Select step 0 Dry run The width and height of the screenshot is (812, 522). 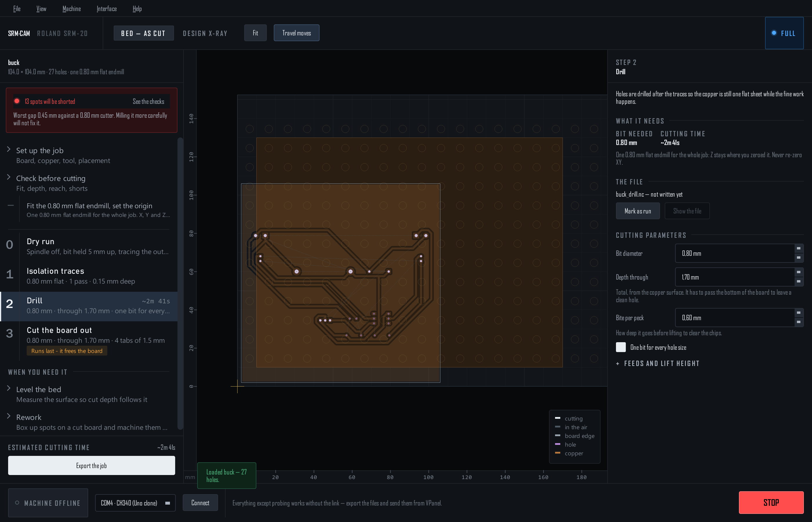[88, 246]
